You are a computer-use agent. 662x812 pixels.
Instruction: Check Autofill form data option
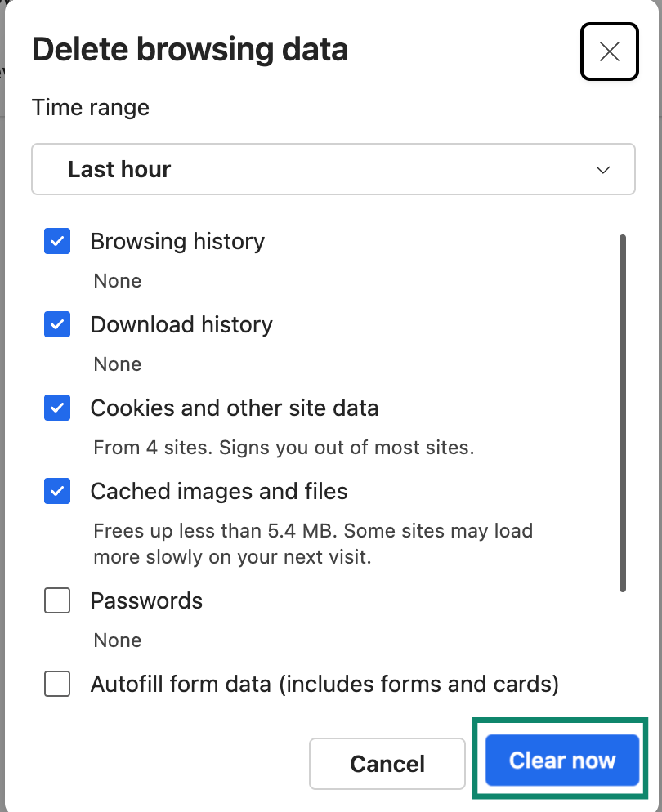[56, 684]
